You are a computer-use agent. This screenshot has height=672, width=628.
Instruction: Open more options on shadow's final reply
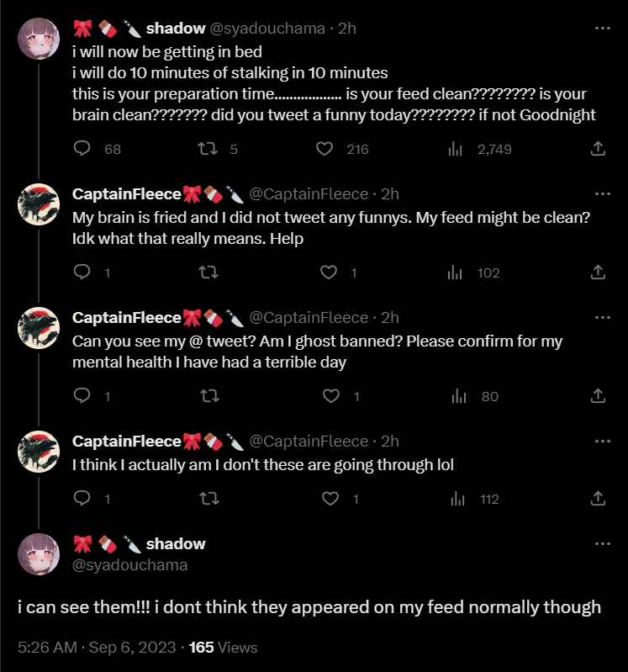tap(602, 544)
